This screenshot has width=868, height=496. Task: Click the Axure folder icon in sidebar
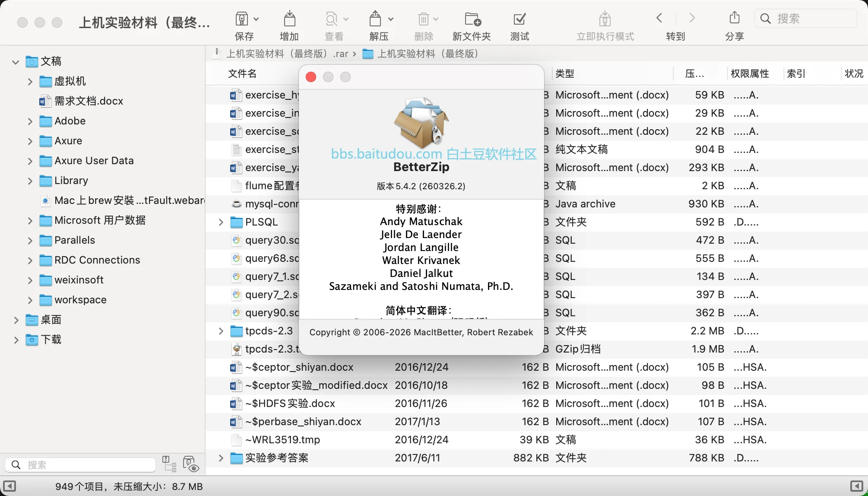coord(45,141)
